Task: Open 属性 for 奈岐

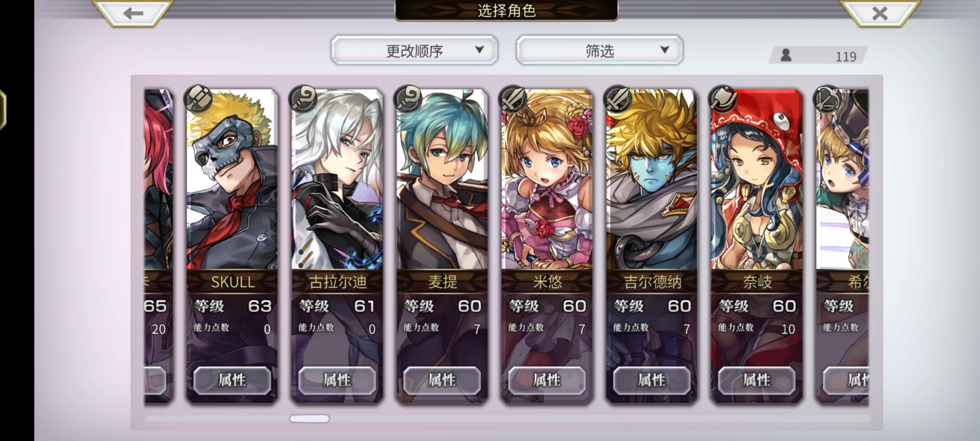Action: 757,381
